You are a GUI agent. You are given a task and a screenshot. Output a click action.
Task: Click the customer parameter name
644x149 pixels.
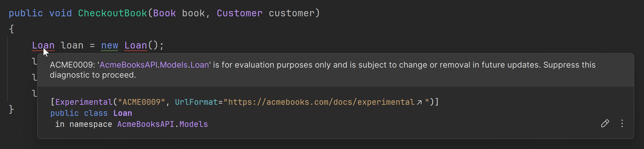coord(291,13)
